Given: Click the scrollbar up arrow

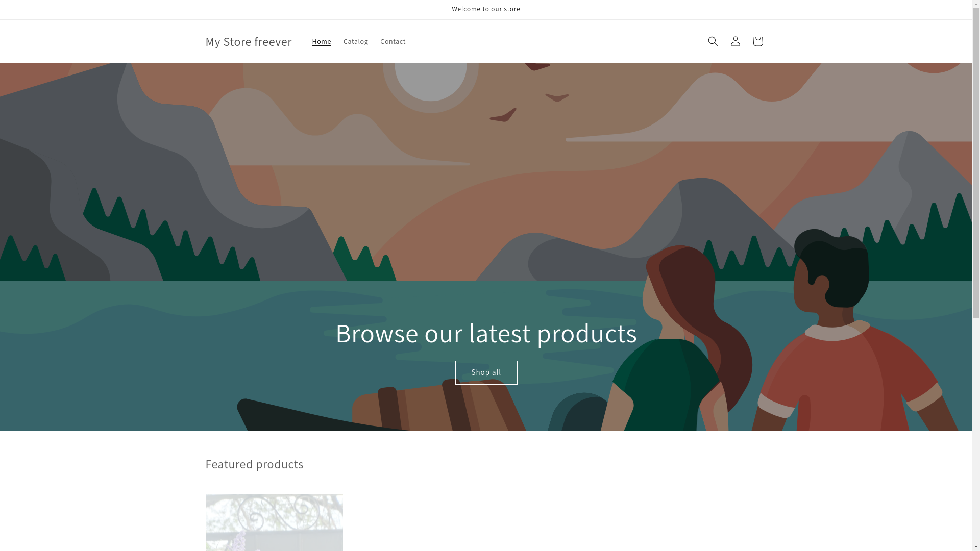Looking at the screenshot, I should (x=976, y=4).
